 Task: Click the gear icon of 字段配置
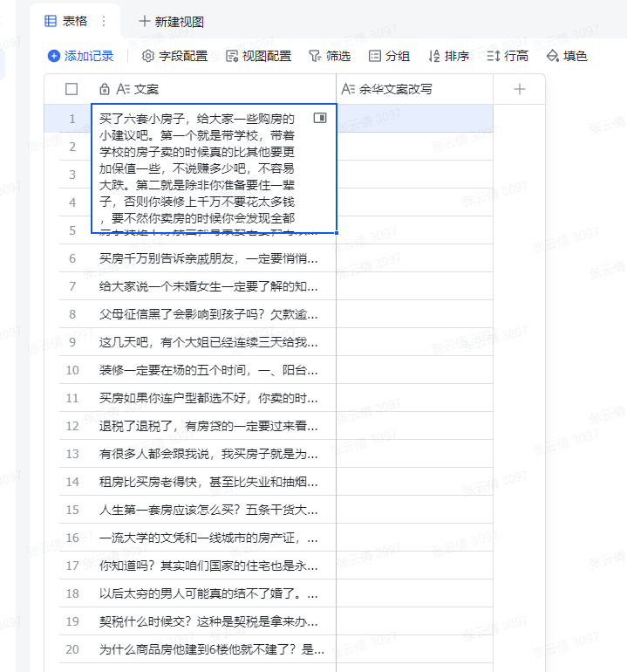pyautogui.click(x=147, y=56)
